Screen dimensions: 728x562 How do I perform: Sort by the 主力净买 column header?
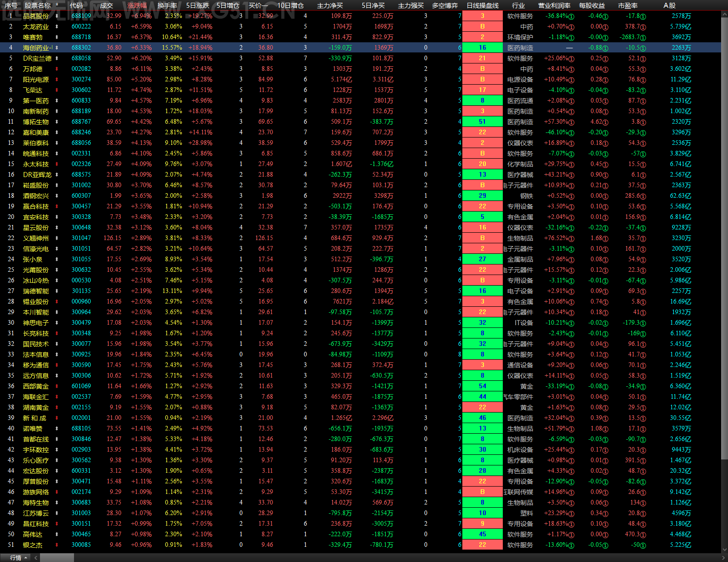(330, 6)
